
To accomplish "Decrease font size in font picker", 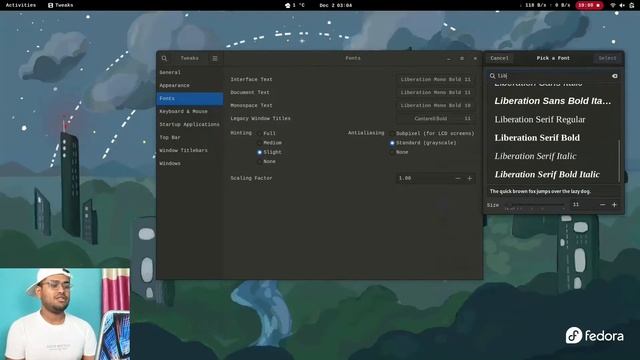I will point(602,205).
